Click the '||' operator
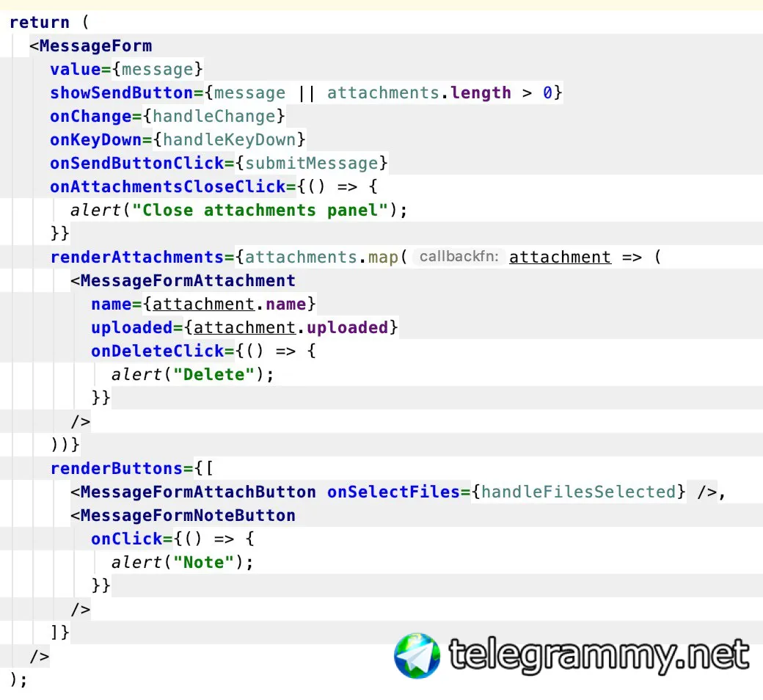 click(x=307, y=92)
